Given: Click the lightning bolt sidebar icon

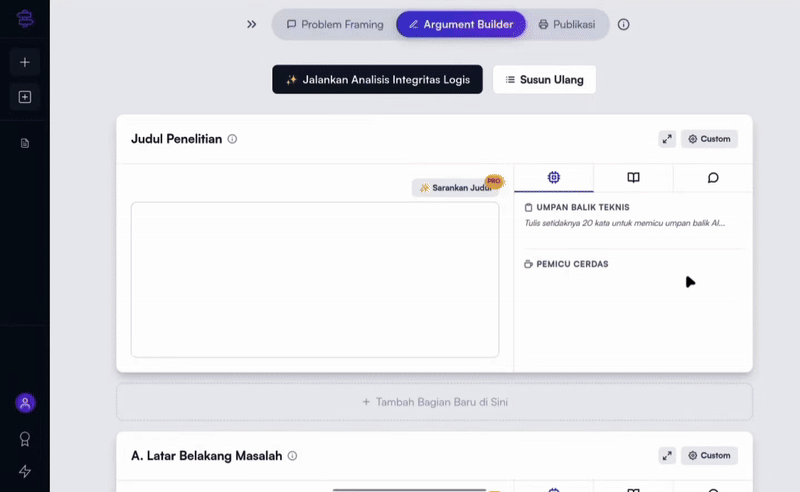Looking at the screenshot, I should 25,471.
